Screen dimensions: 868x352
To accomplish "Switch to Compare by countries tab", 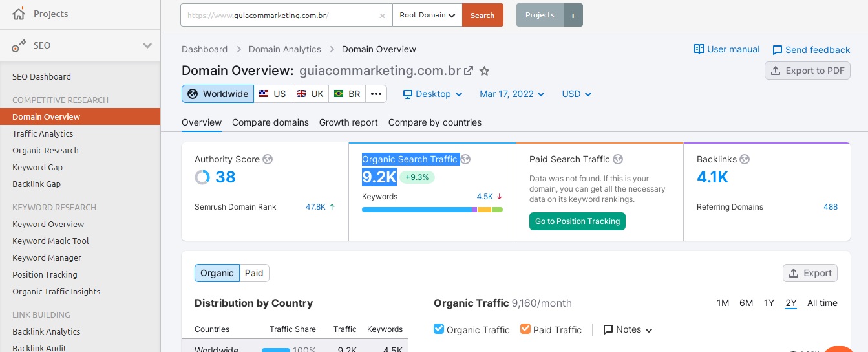I will (435, 122).
